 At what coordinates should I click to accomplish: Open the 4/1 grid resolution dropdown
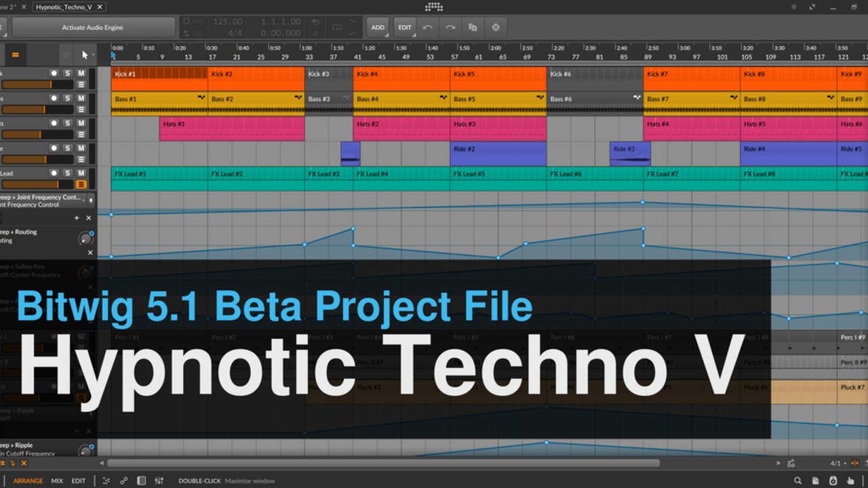(838, 464)
